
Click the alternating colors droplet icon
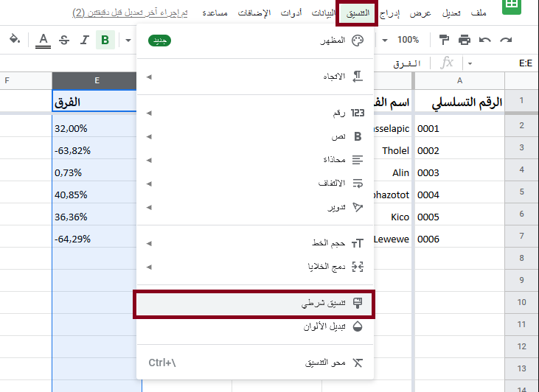coord(358,326)
